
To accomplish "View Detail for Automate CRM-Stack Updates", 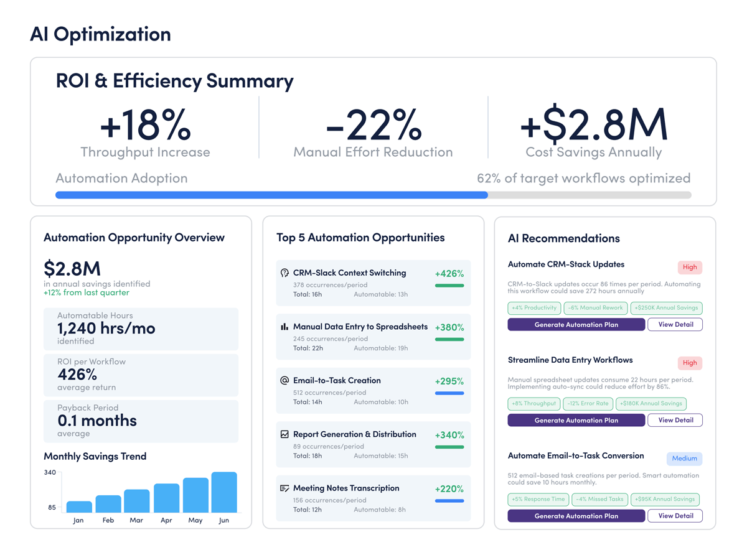I will tap(675, 325).
